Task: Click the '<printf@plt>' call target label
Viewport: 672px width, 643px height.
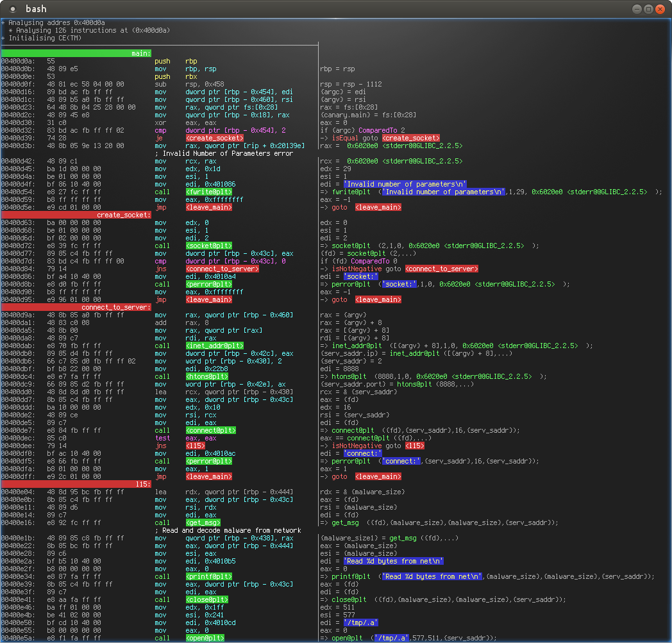Action: click(209, 576)
